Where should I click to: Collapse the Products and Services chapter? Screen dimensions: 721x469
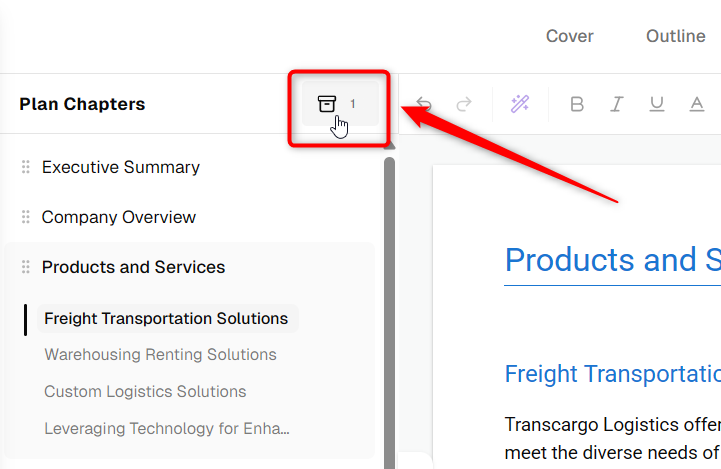coord(133,267)
